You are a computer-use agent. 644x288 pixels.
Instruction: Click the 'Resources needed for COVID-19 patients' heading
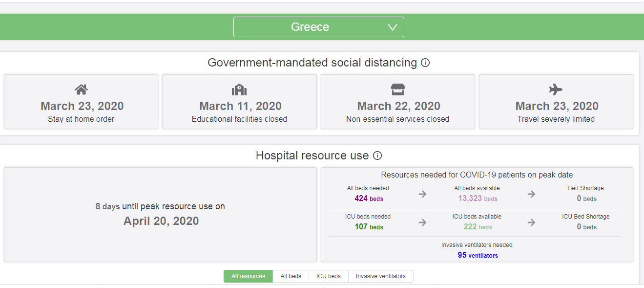[477, 175]
